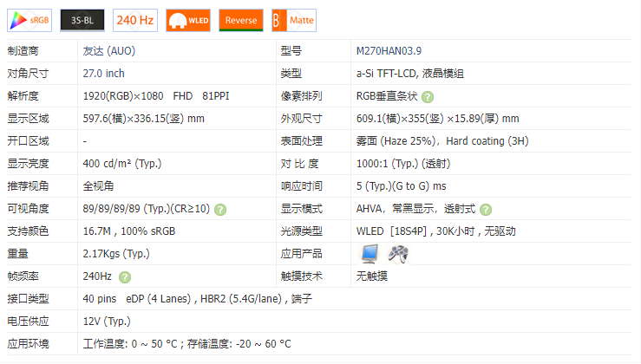Click the 应用环境 row label
Screen dimensions: 641x364
pos(28,344)
